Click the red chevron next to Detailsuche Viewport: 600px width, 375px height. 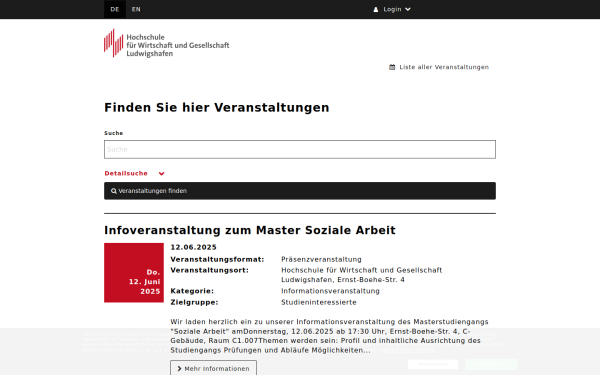click(x=161, y=174)
